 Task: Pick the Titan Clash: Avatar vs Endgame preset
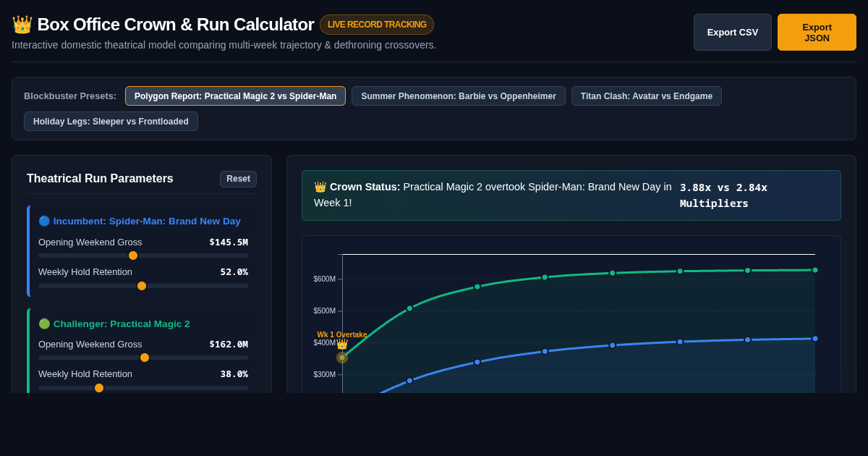(x=647, y=96)
